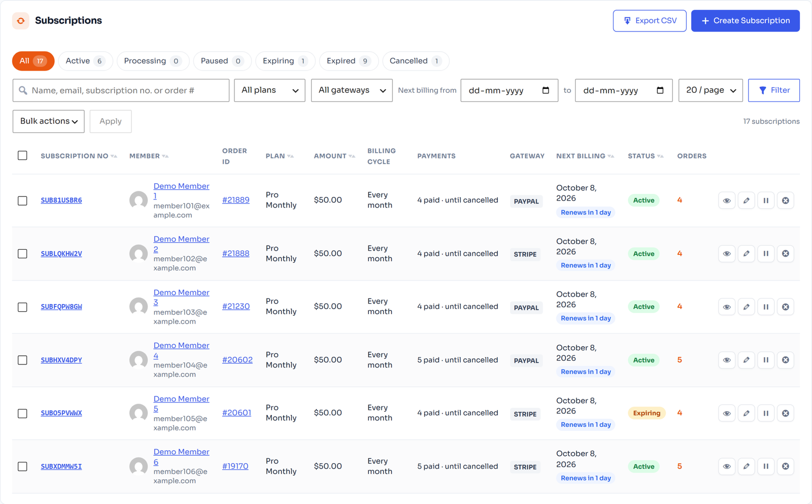Click Create Subscription button

(x=746, y=21)
